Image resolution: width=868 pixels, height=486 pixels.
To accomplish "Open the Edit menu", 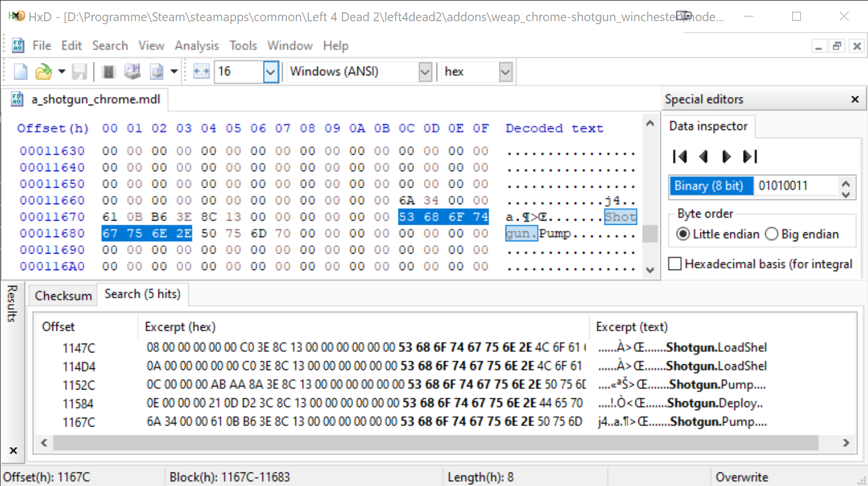I will coord(71,45).
